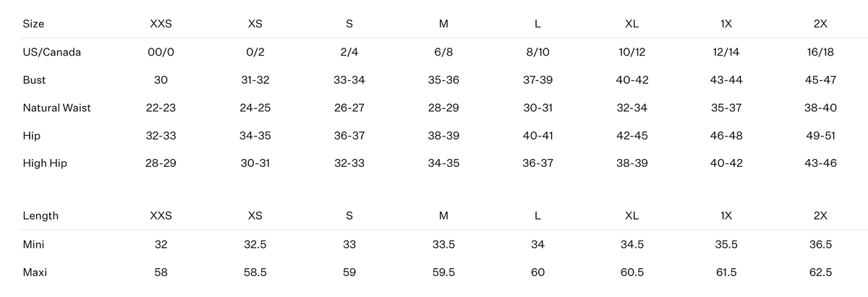The height and width of the screenshot is (297, 868).
Task: Click the Maxi length value 62.5
Action: pyautogui.click(x=820, y=272)
